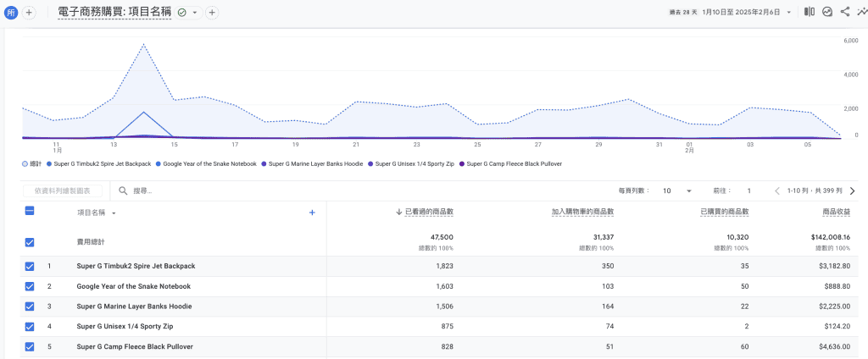Click the 依資料列繪製圖表 button
868x359 pixels.
pos(63,191)
